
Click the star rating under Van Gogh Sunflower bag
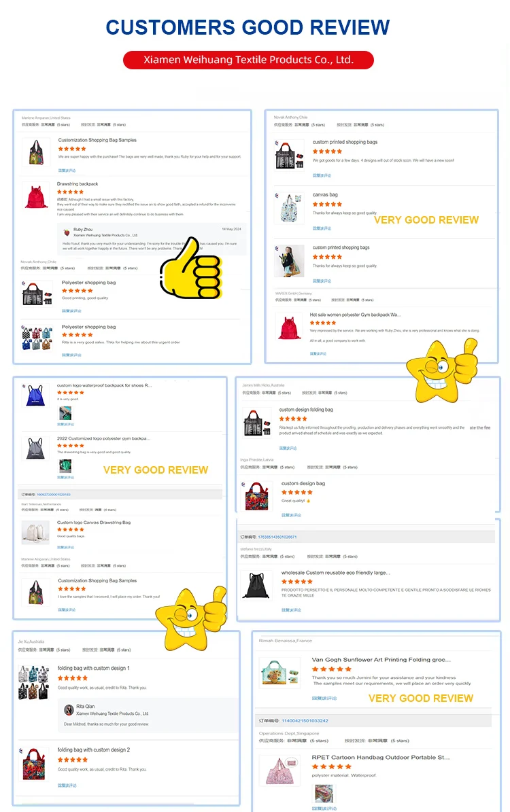tap(332, 669)
